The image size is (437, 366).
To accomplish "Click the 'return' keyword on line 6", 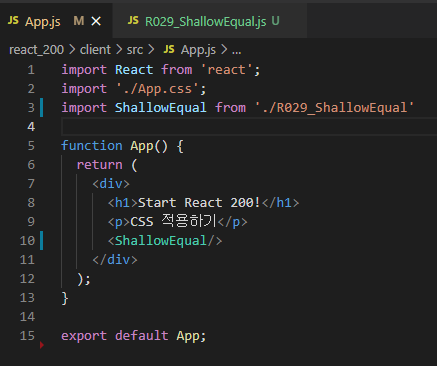I will point(100,165).
